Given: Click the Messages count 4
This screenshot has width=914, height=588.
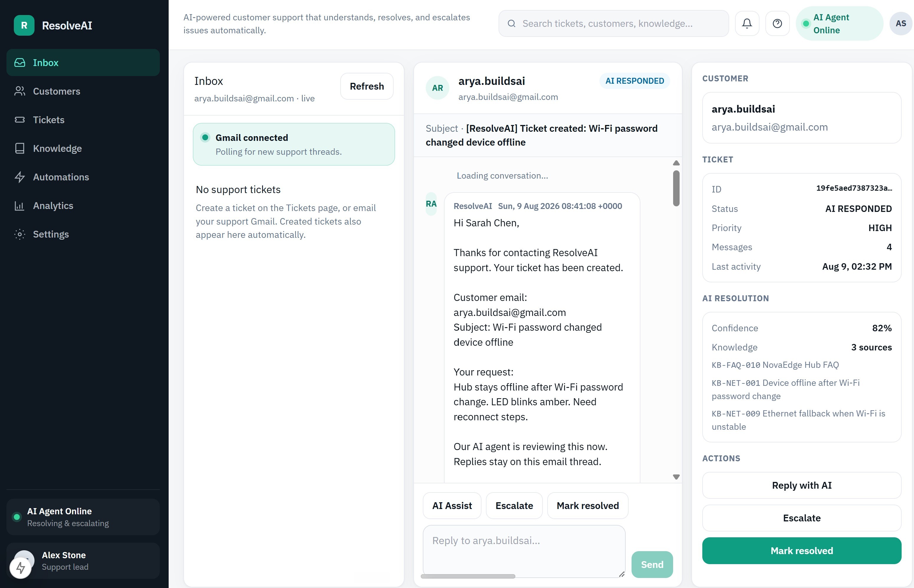Looking at the screenshot, I should tap(889, 247).
